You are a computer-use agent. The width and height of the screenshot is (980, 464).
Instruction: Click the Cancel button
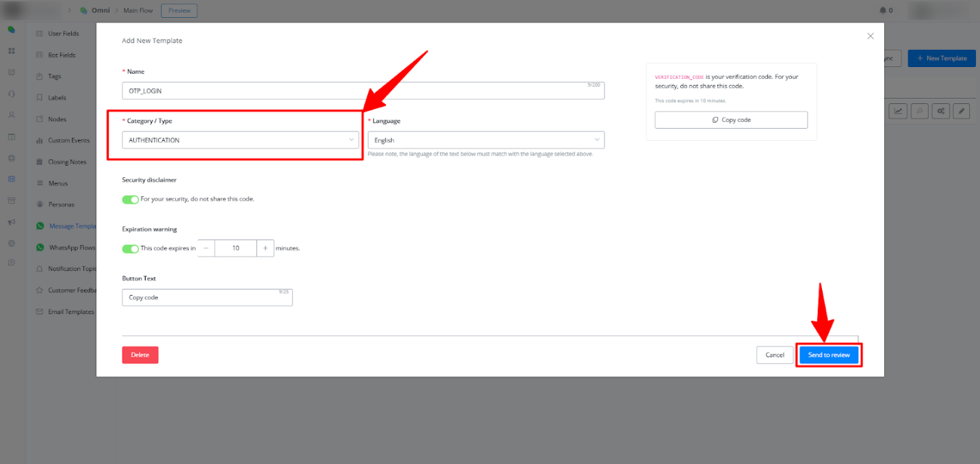coord(774,355)
